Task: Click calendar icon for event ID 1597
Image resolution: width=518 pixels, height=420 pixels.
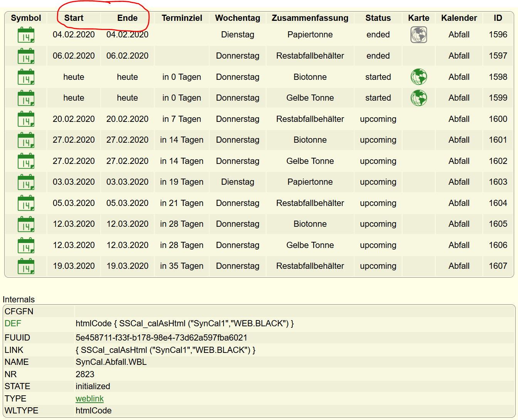Action: 26,56
